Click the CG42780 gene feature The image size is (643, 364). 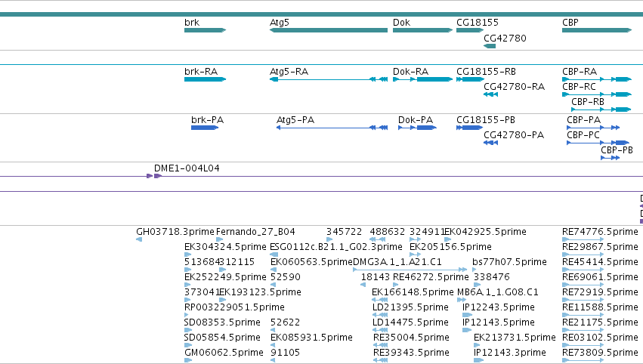click(490, 46)
